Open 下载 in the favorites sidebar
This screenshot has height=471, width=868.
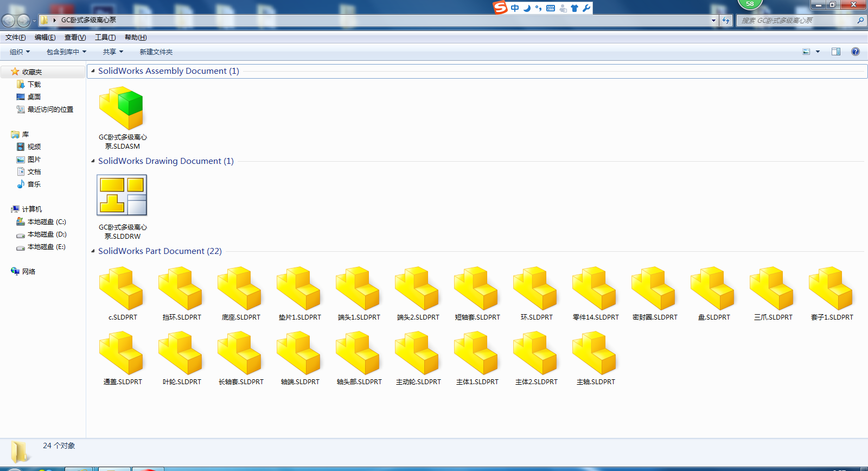pos(28,84)
